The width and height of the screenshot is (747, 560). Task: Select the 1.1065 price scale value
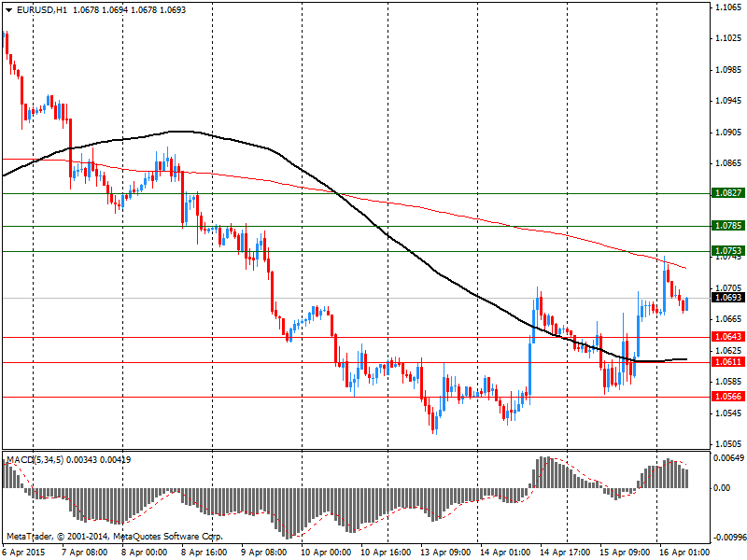click(x=729, y=7)
